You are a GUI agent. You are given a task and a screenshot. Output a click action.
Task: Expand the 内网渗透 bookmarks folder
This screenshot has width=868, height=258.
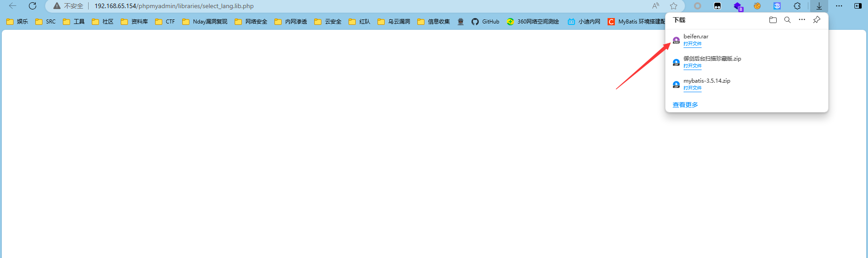click(291, 22)
